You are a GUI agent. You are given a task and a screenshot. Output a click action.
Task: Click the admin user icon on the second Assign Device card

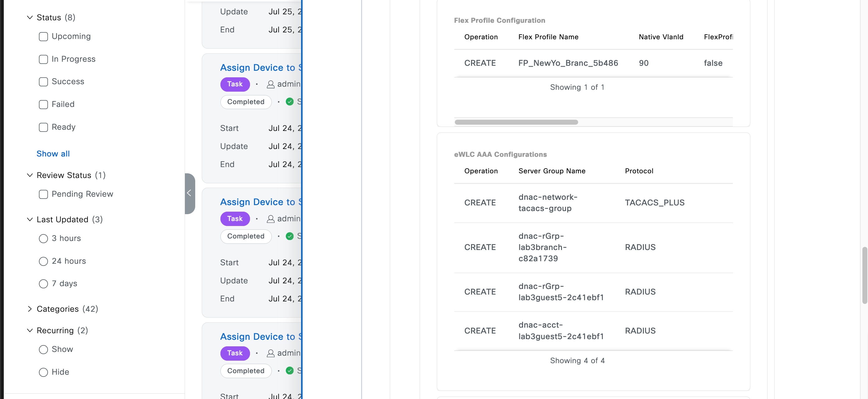pyautogui.click(x=270, y=219)
